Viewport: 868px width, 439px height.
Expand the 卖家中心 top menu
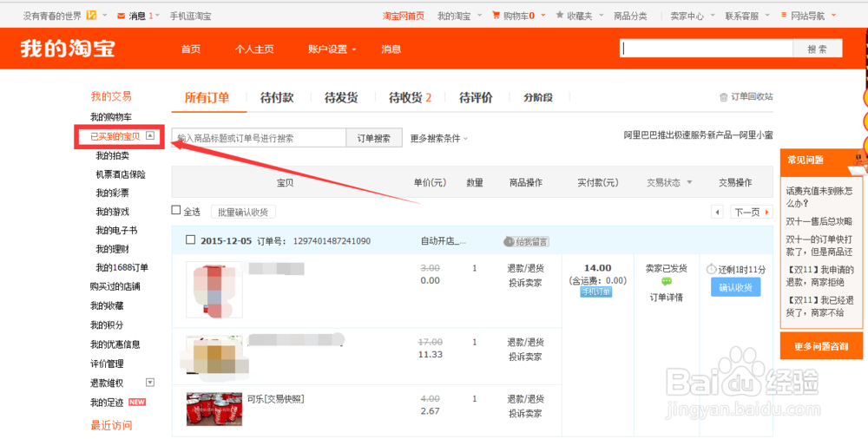click(693, 16)
